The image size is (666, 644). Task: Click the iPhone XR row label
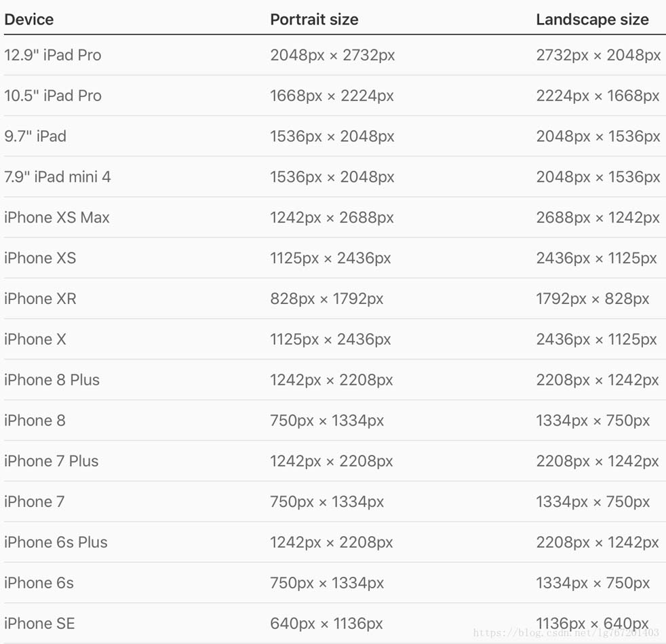click(40, 299)
